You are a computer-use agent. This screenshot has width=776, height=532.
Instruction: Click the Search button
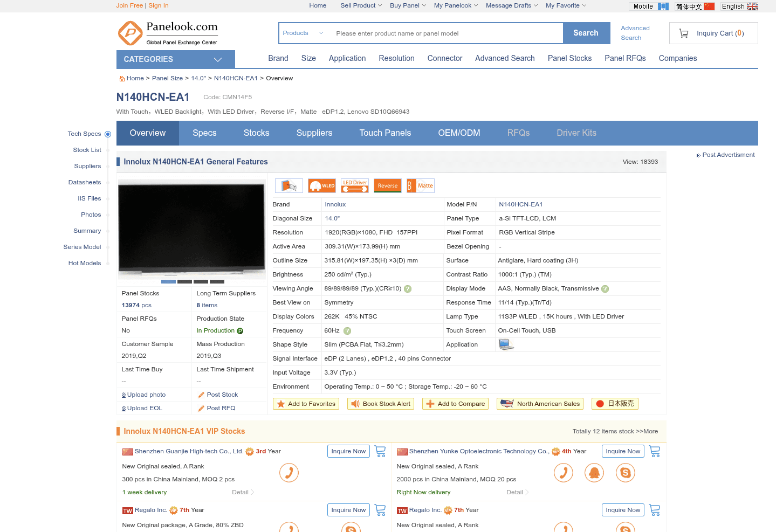coord(586,33)
